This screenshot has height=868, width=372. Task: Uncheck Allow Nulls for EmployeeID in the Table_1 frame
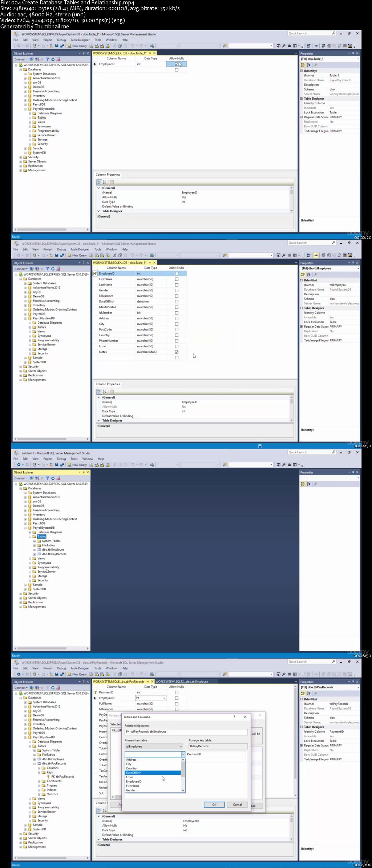click(x=177, y=64)
